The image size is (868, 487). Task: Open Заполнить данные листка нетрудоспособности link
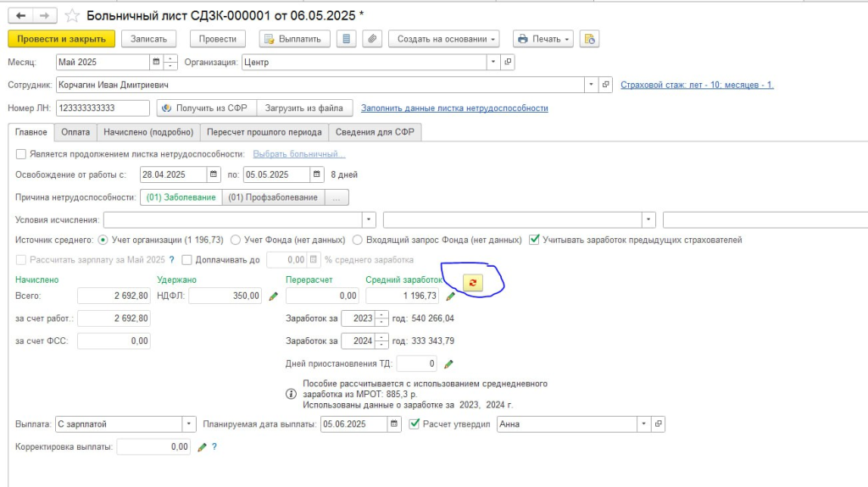pos(454,108)
